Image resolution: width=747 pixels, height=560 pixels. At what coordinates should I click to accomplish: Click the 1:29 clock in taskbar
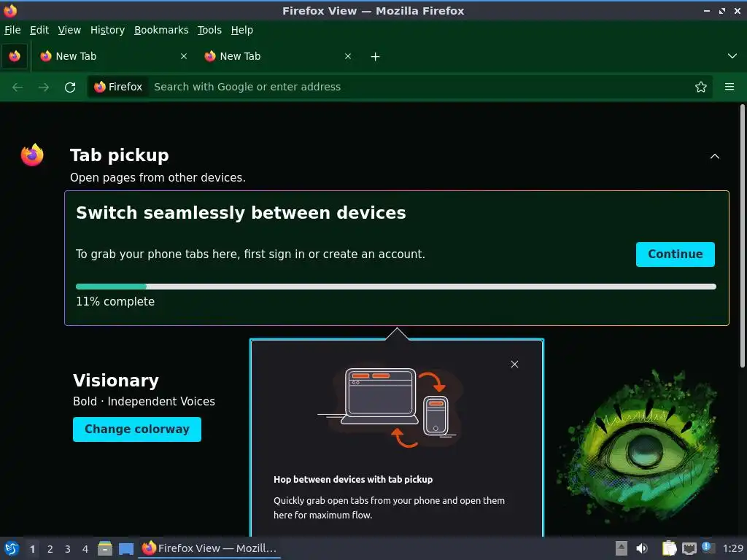(x=732, y=548)
